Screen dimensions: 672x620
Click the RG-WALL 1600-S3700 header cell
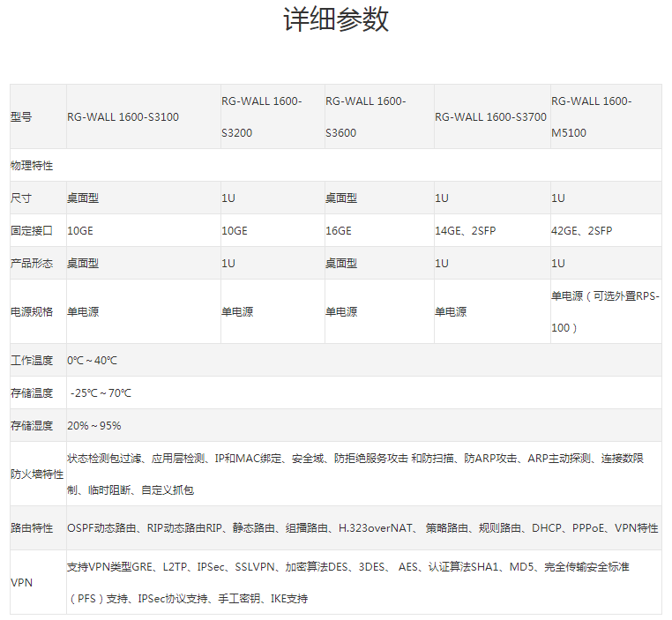pos(490,117)
